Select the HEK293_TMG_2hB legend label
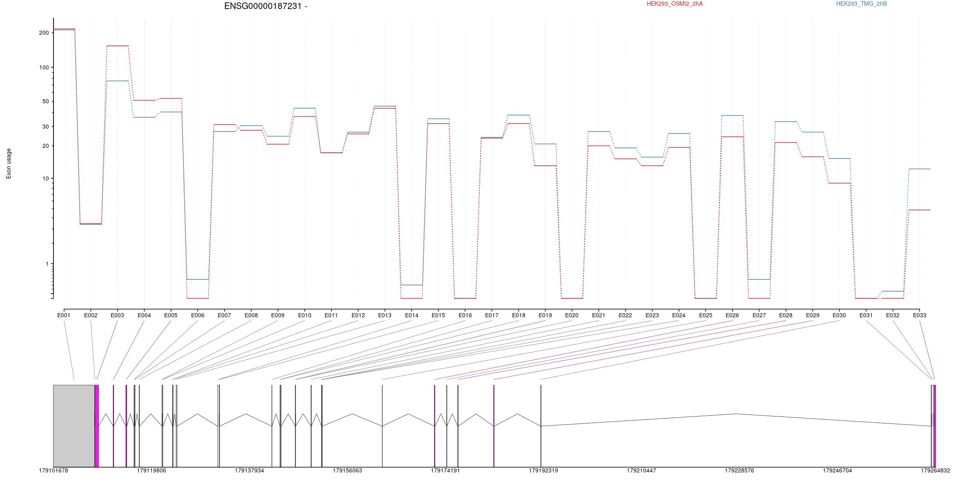Viewport: 980px width, 490px height. pos(862,4)
